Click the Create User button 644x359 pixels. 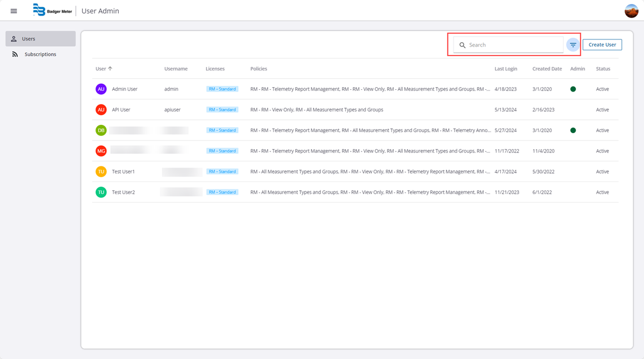tap(602, 45)
